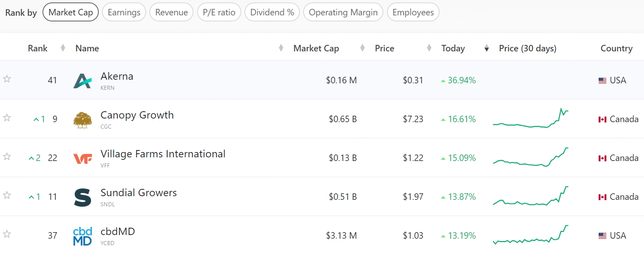Click the USA flag in Akerna row

pyautogui.click(x=602, y=80)
